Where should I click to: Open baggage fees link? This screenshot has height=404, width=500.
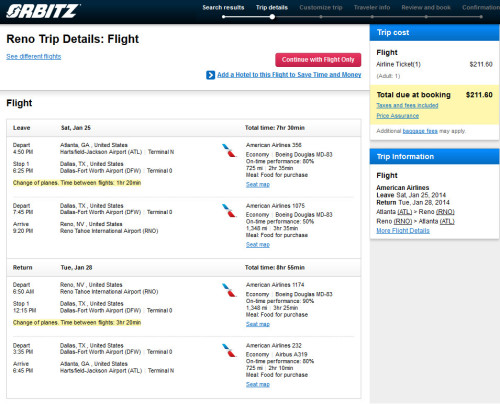click(x=420, y=131)
